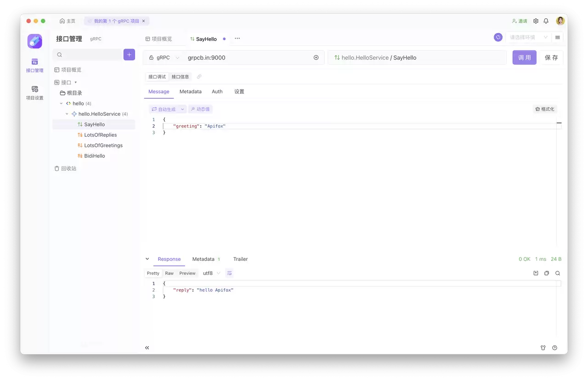The height and width of the screenshot is (381, 588).
Task: Open settings gear icon in title bar
Action: click(536, 21)
